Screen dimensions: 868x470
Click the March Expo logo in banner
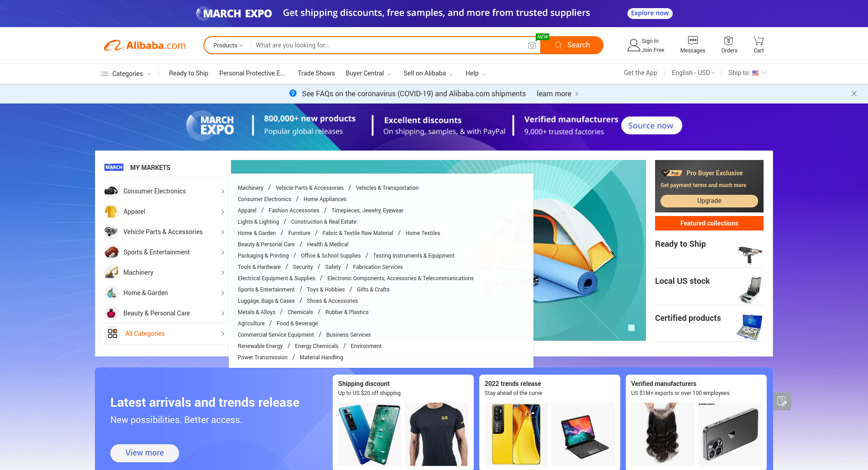point(211,125)
